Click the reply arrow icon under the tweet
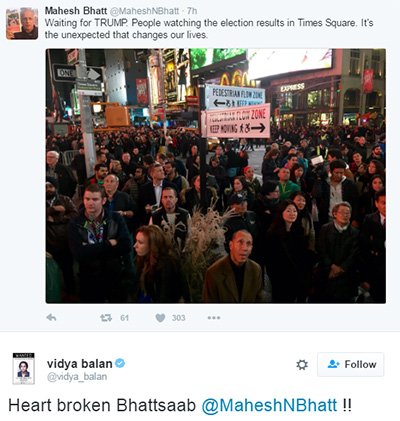The image size is (400, 421). pyautogui.click(x=51, y=317)
